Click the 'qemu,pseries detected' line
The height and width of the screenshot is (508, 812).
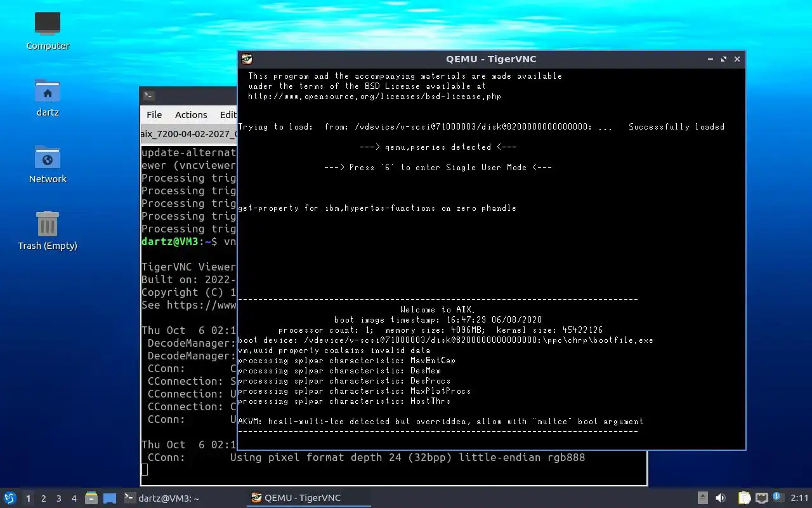(x=438, y=147)
